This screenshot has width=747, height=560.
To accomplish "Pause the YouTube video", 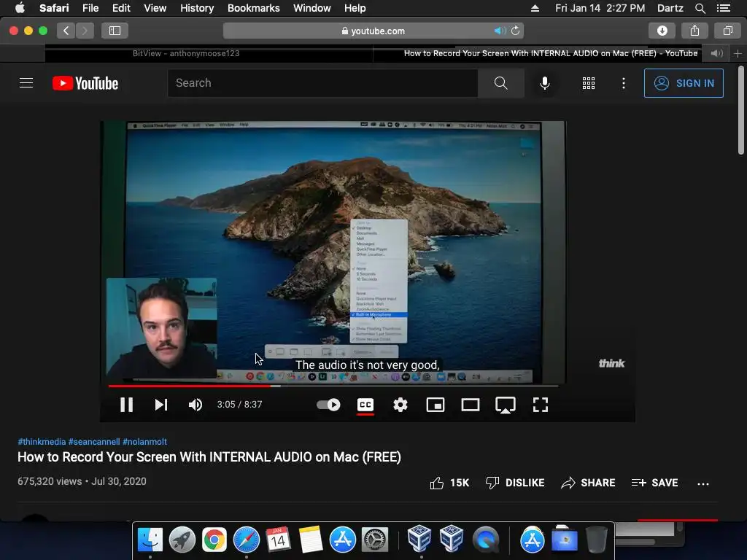I will coord(126,405).
